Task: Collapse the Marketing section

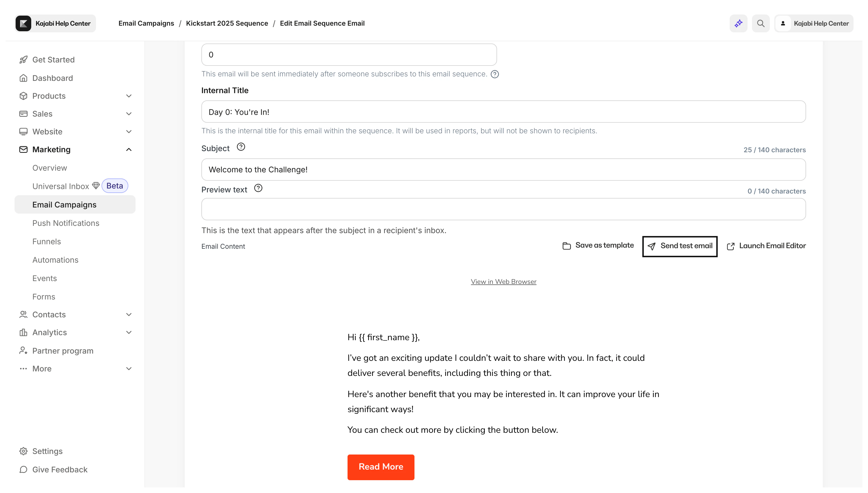Action: tap(129, 149)
